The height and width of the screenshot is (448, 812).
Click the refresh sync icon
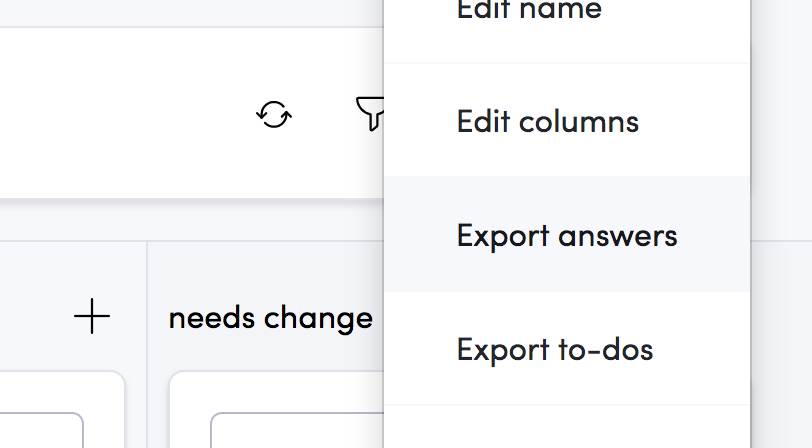[x=274, y=114]
